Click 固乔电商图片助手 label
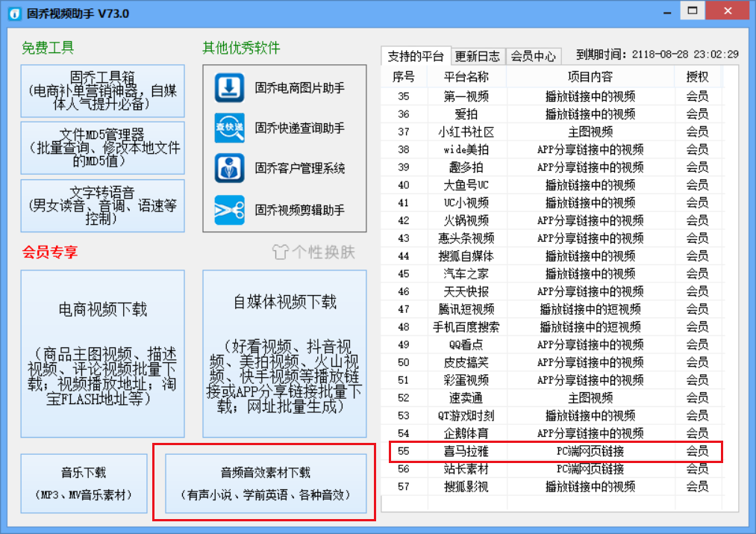Image resolution: width=756 pixels, height=534 pixels. (x=300, y=88)
